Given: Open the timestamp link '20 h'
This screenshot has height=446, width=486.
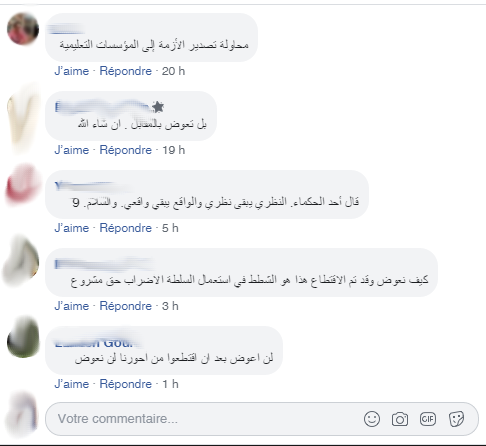Looking at the screenshot, I should coord(173,71).
